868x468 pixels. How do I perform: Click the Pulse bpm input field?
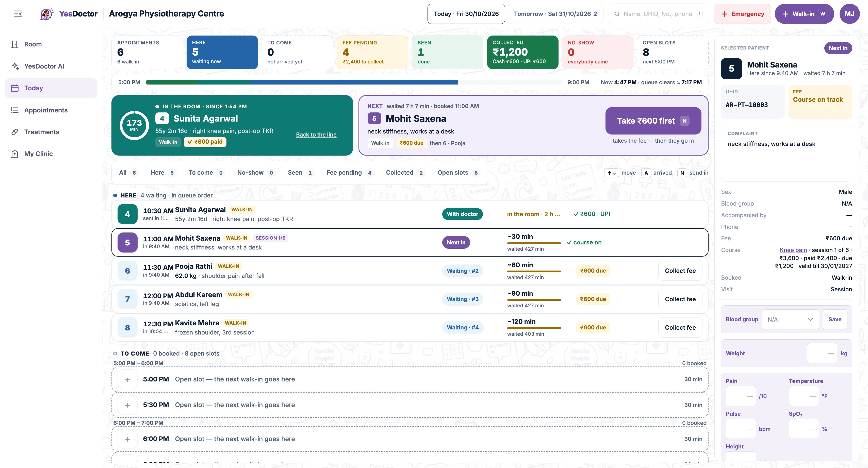(x=741, y=429)
